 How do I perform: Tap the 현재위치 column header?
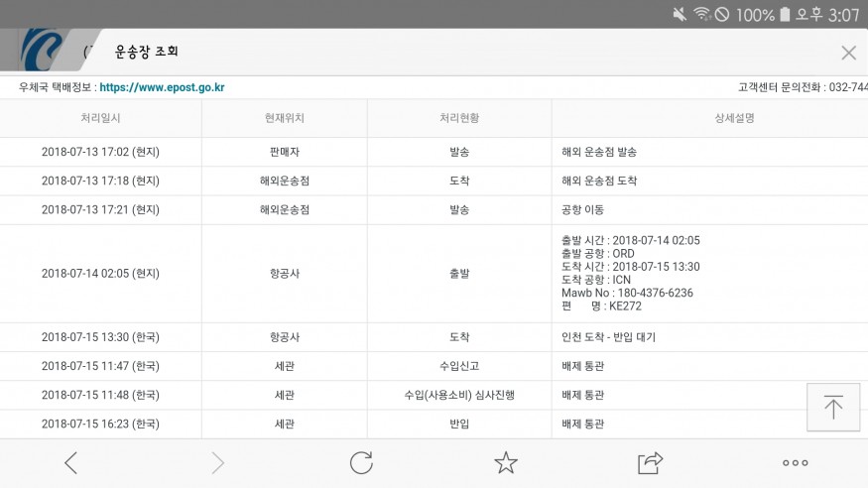[285, 118]
